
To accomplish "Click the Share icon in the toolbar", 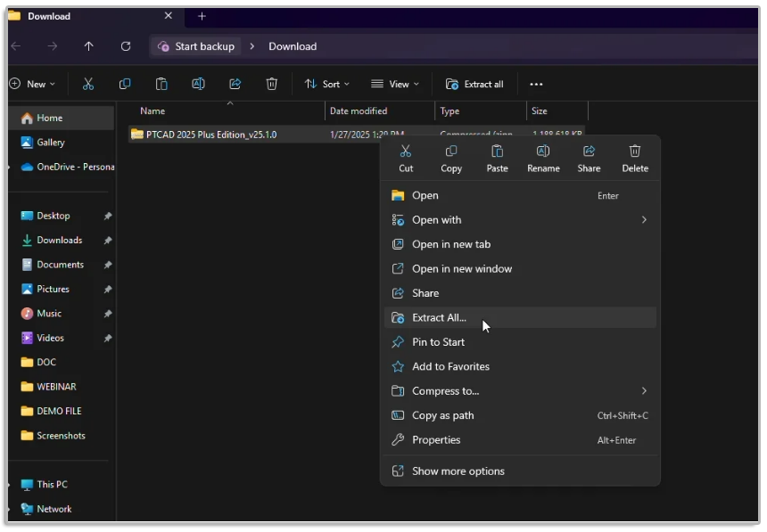I will click(x=235, y=84).
